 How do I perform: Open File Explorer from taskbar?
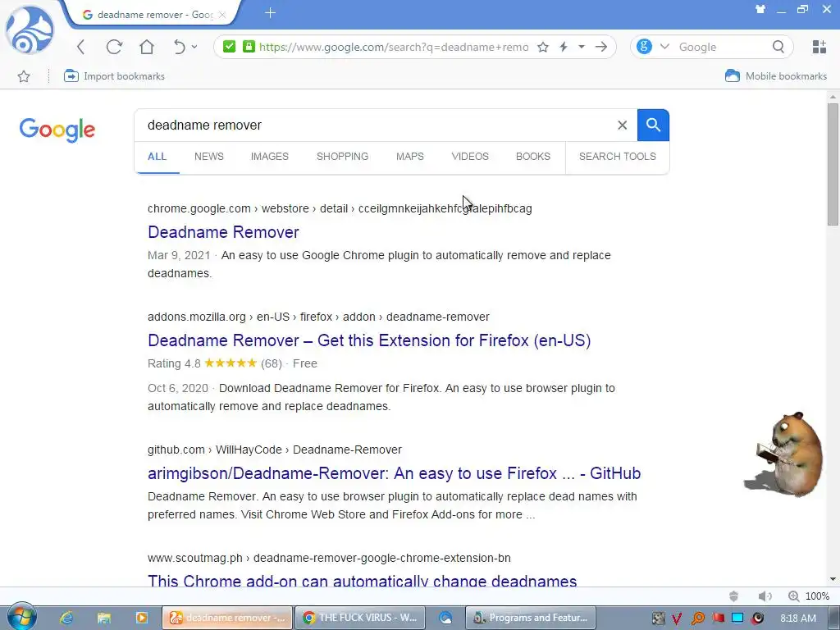[x=104, y=618]
